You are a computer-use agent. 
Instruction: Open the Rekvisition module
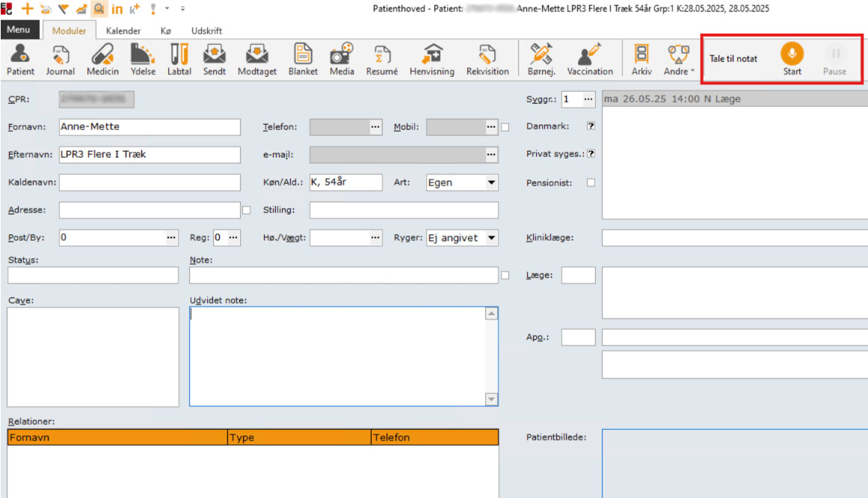pyautogui.click(x=487, y=60)
